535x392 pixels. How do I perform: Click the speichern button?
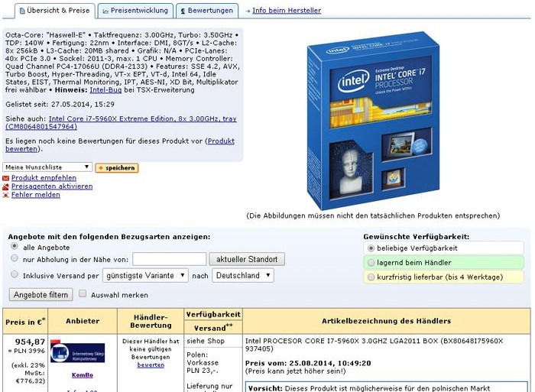pyautogui.click(x=117, y=168)
